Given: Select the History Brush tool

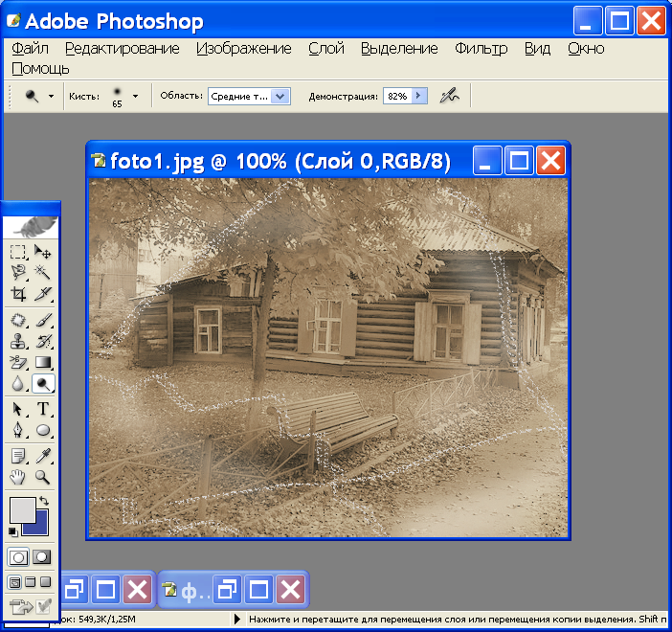Looking at the screenshot, I should [43, 341].
